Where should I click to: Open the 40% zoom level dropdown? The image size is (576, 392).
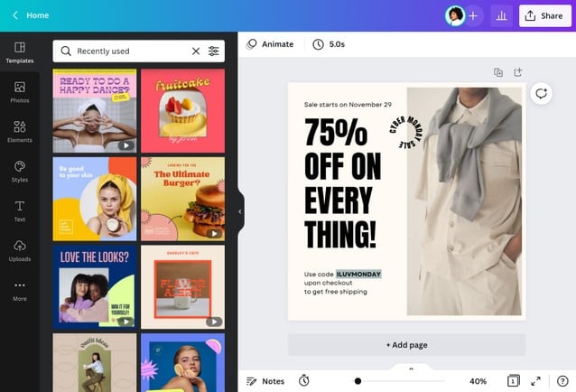click(x=478, y=381)
